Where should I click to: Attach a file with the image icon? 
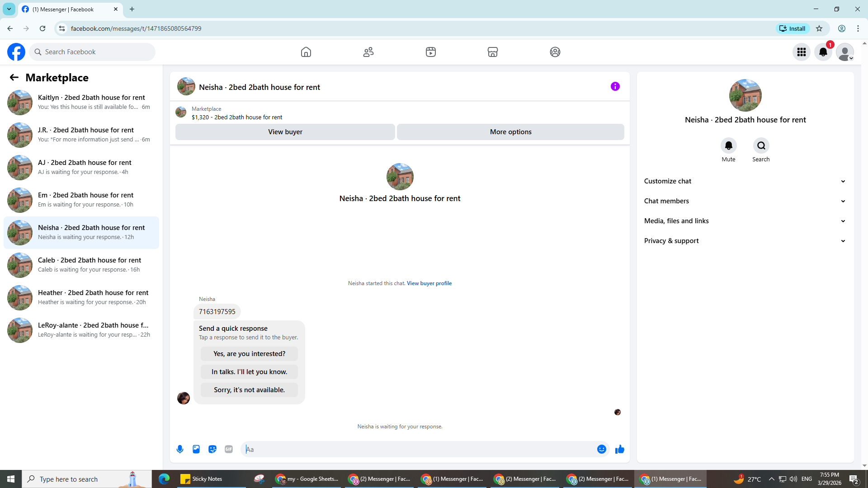click(x=196, y=449)
